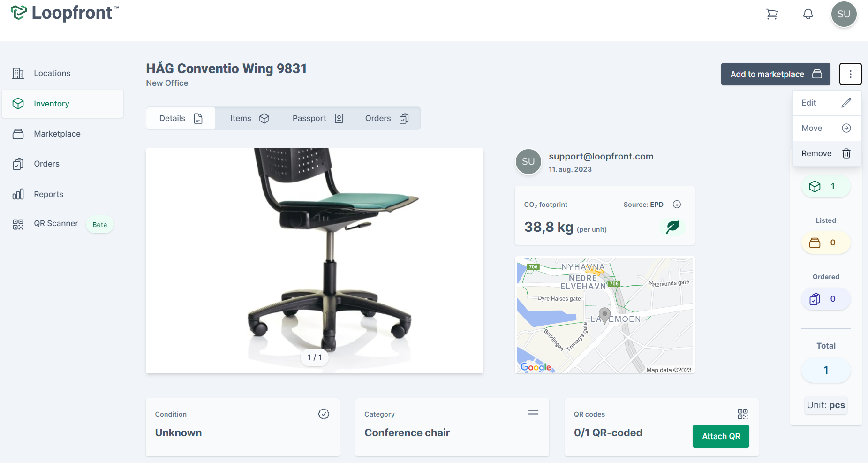
Task: Switch to the Passport tab
Action: point(318,118)
